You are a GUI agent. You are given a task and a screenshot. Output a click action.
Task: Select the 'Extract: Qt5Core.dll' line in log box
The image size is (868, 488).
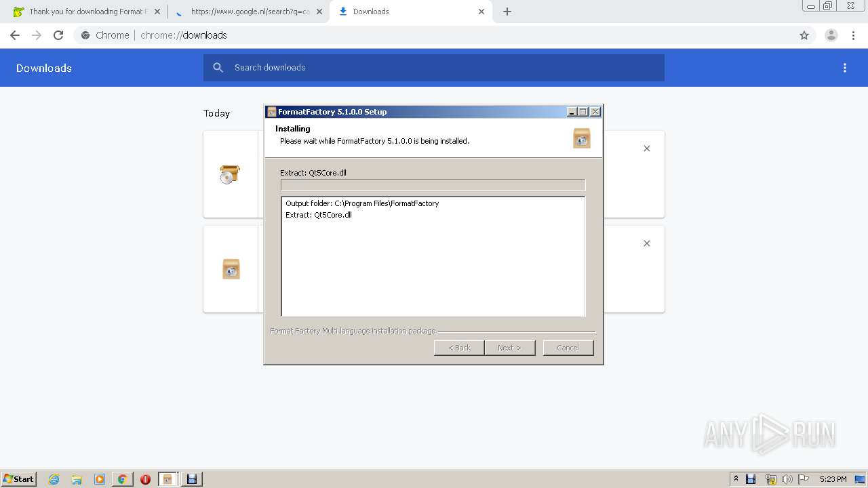tap(319, 215)
